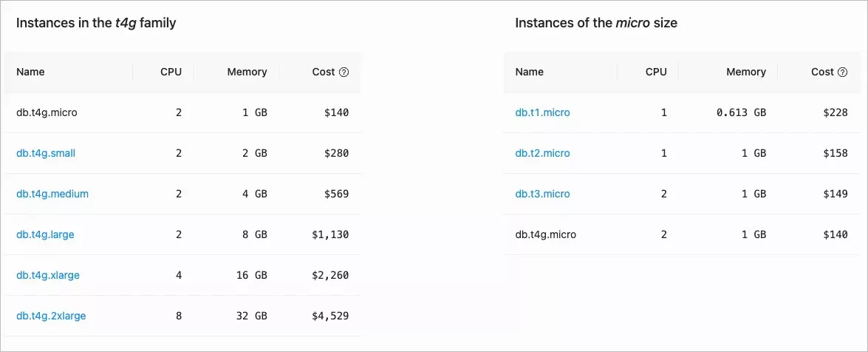This screenshot has height=352, width=868.
Task: Click the $4,529 cost cell
Action: pyautogui.click(x=330, y=317)
